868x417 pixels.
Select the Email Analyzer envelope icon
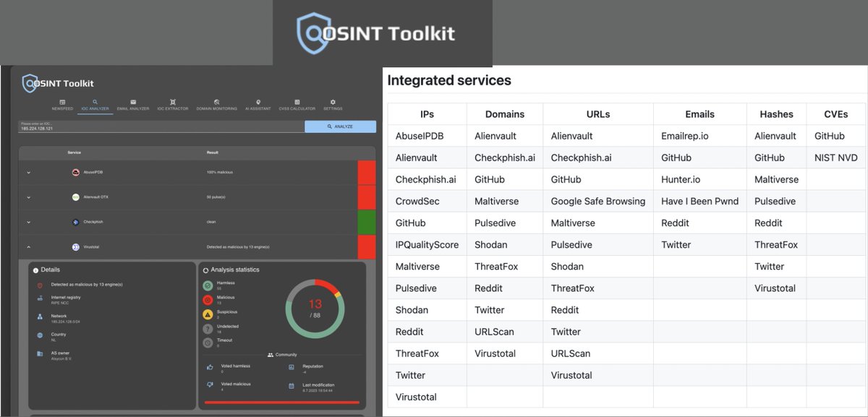coord(132,102)
